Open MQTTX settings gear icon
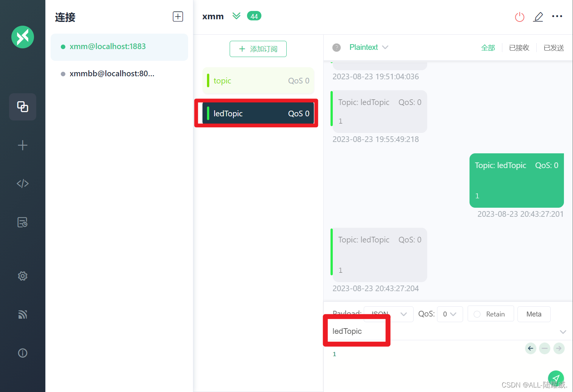573x392 pixels. pos(22,276)
